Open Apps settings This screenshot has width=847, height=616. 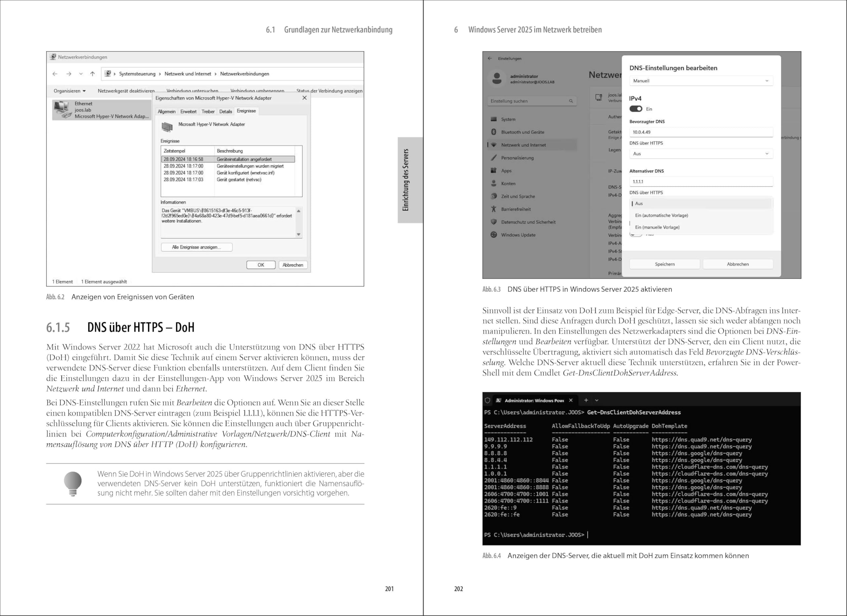(x=532, y=171)
